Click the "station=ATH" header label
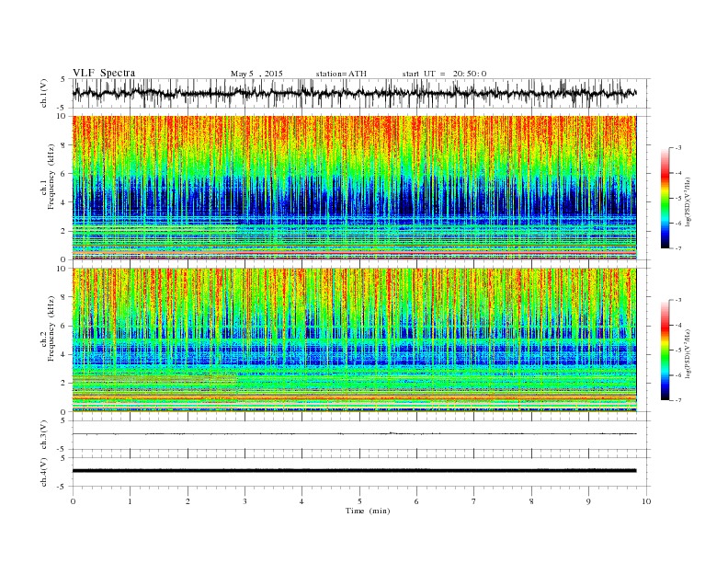Viewport: 728px width, 563px height. [341, 74]
